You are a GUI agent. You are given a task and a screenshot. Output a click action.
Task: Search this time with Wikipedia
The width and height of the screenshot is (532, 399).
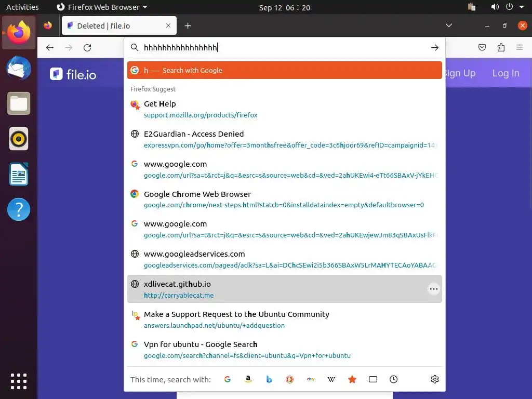[331, 379]
